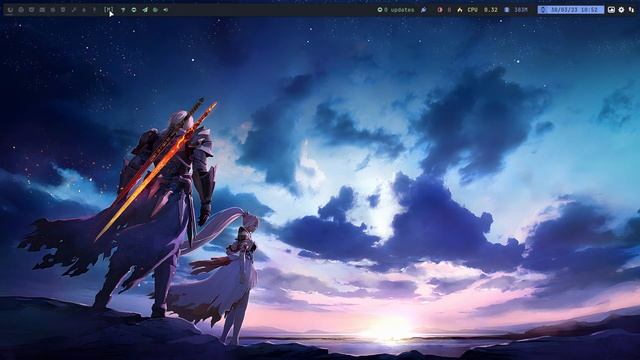
Task: Click the "0 updates" indicator
Action: [396, 9]
